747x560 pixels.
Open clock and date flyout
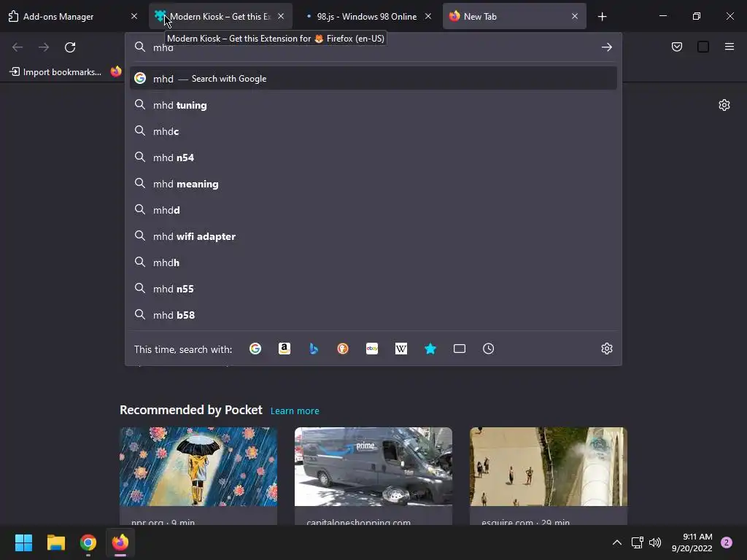[x=692, y=542]
